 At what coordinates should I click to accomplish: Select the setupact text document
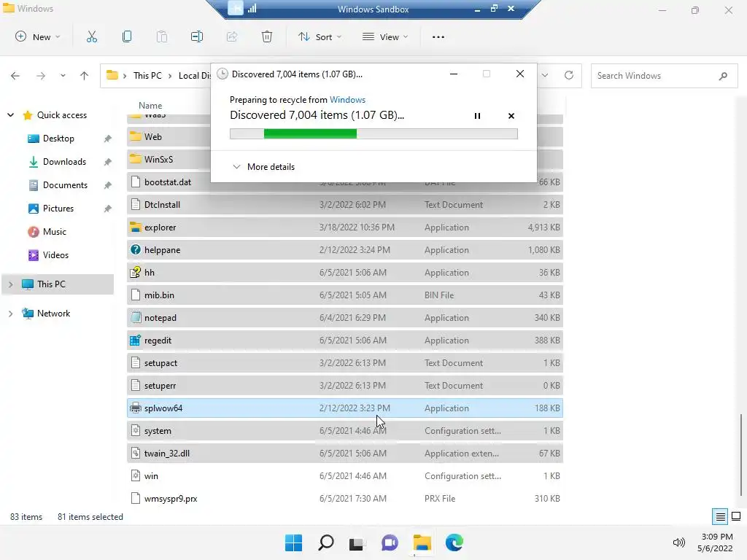[x=345, y=363]
